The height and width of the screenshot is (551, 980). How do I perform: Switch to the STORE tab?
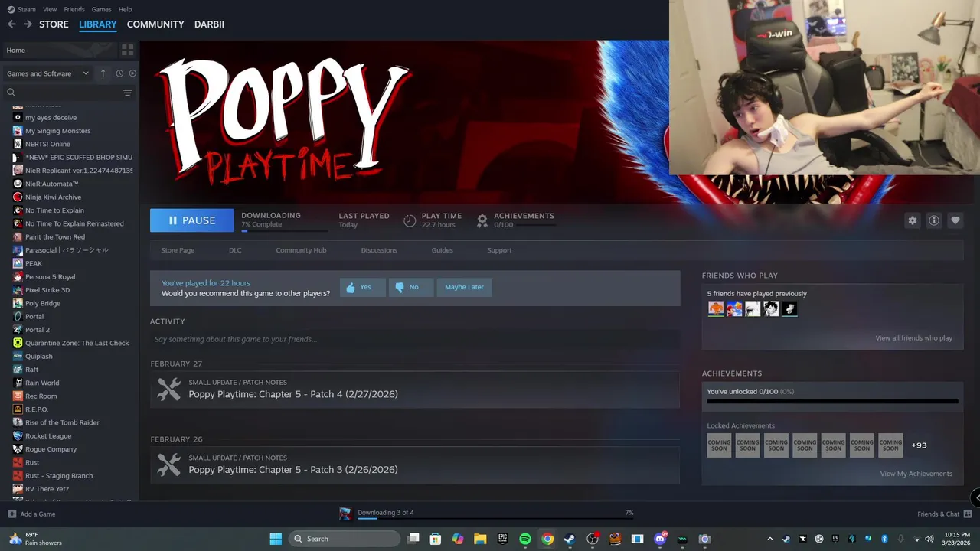(54, 24)
